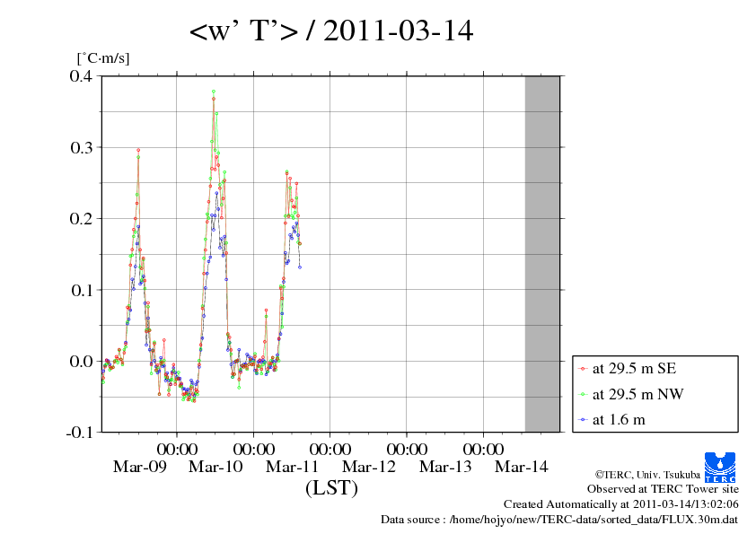
Task: Click the 'Data source' file path line
Action: (x=559, y=520)
